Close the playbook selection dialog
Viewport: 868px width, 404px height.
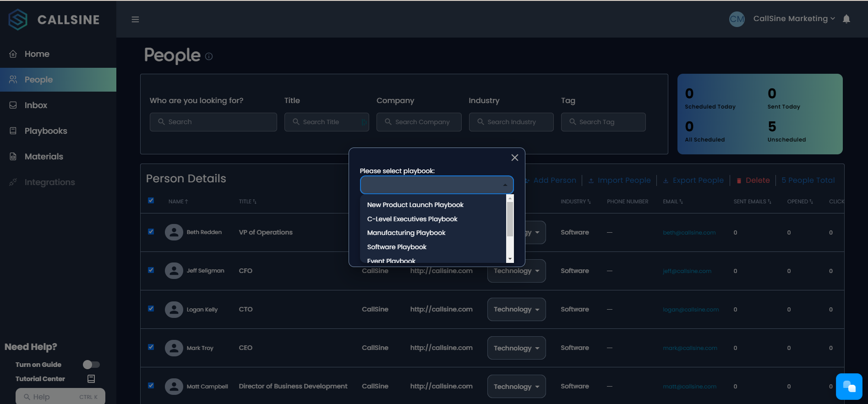pyautogui.click(x=515, y=158)
